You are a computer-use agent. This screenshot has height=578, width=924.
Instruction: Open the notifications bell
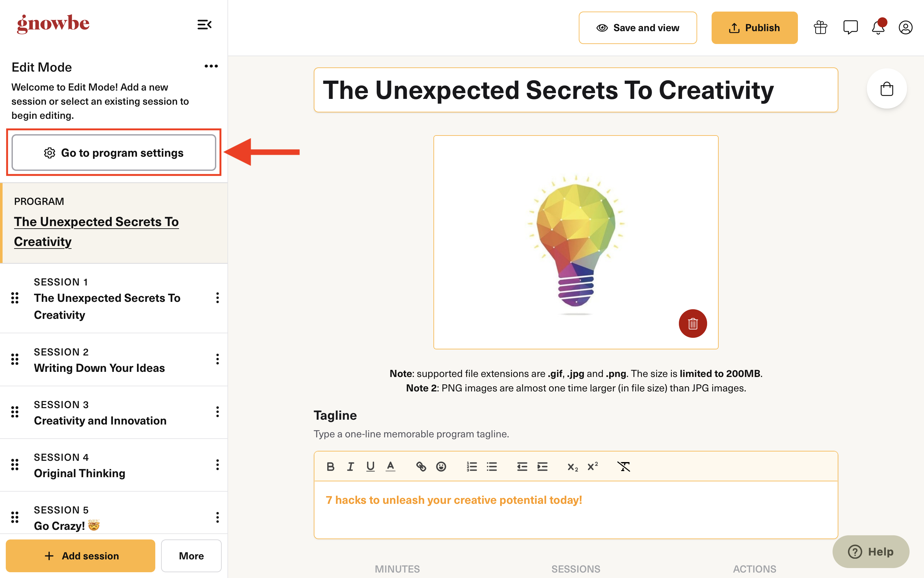click(878, 28)
